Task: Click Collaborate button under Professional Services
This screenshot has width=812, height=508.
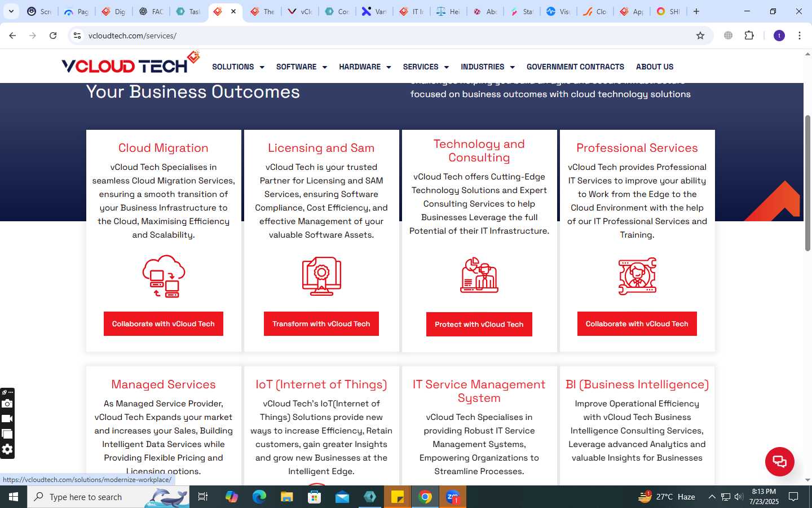Action: click(637, 324)
